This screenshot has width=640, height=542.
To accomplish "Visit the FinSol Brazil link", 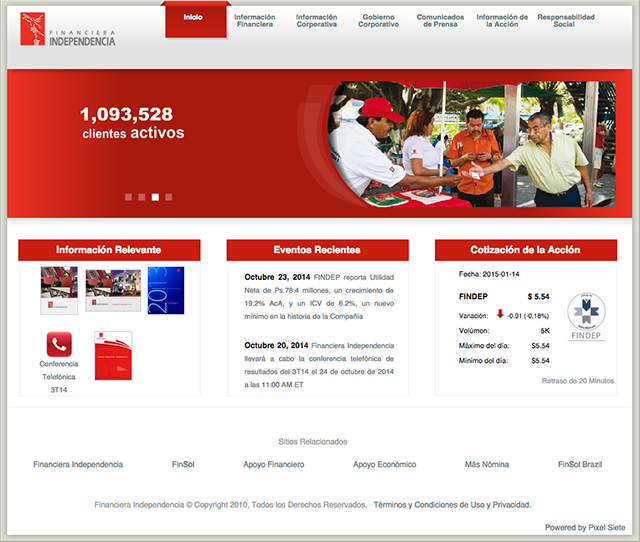I will [580, 464].
